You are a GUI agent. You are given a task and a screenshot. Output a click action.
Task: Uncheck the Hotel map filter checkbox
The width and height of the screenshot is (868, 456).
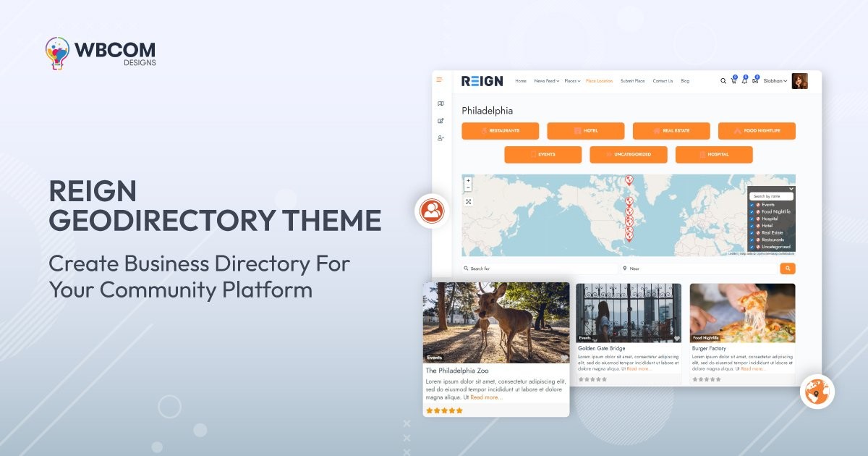tap(752, 226)
